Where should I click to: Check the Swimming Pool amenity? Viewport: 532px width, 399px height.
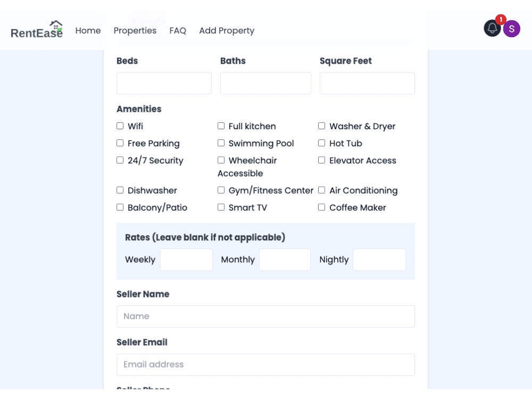[x=221, y=143]
